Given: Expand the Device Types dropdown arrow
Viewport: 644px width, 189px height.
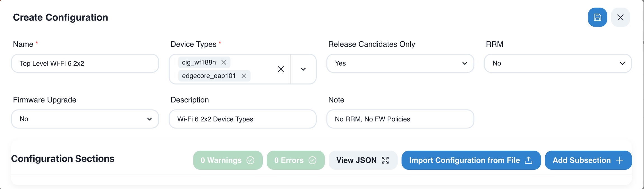Looking at the screenshot, I should (303, 69).
